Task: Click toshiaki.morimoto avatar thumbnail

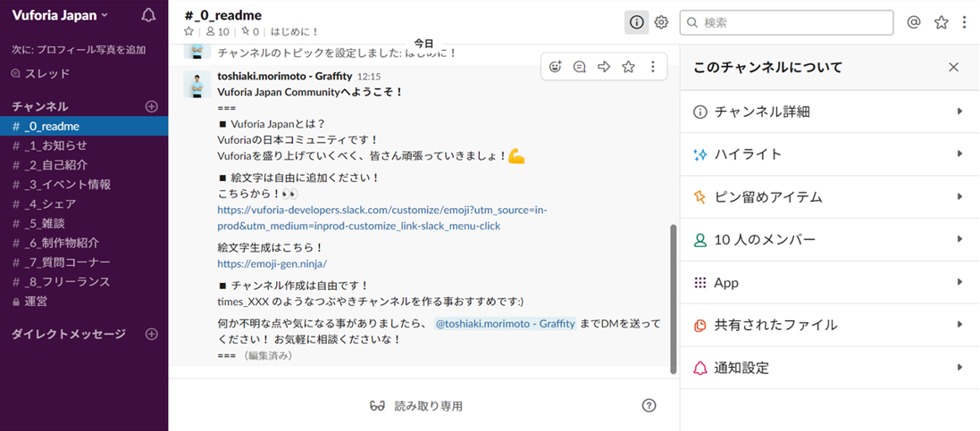Action: 197,84
